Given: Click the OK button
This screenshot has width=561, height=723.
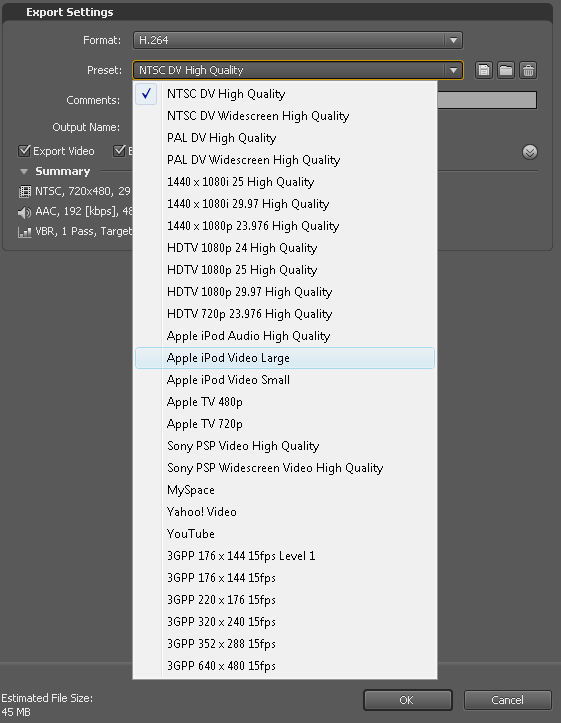Looking at the screenshot, I should click(407, 700).
